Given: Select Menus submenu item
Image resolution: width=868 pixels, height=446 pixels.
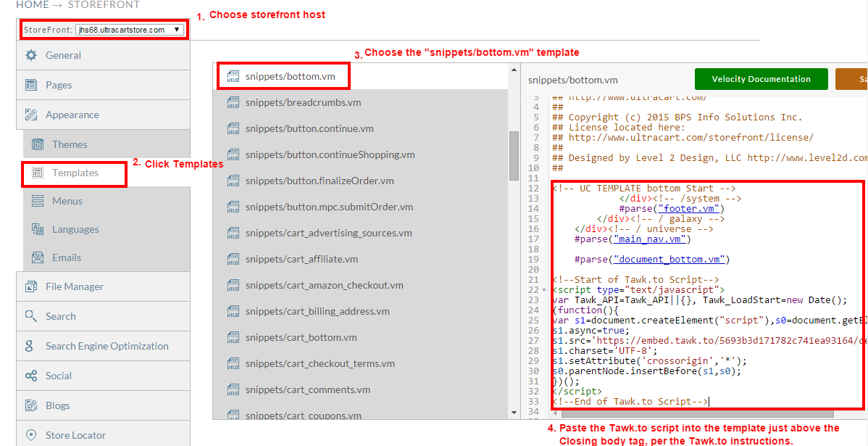Looking at the screenshot, I should click(107, 201).
